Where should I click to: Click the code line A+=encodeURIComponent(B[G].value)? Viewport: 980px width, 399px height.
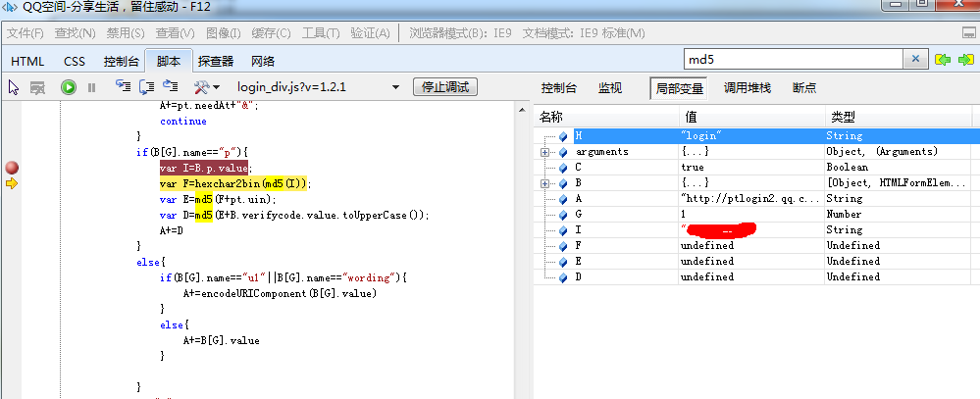[280, 293]
